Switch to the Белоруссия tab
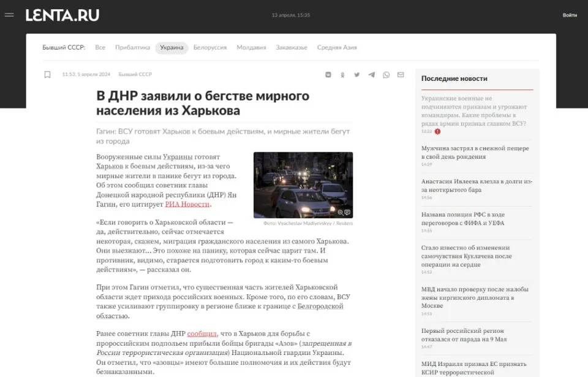Image resolution: width=588 pixels, height=377 pixels. [210, 47]
